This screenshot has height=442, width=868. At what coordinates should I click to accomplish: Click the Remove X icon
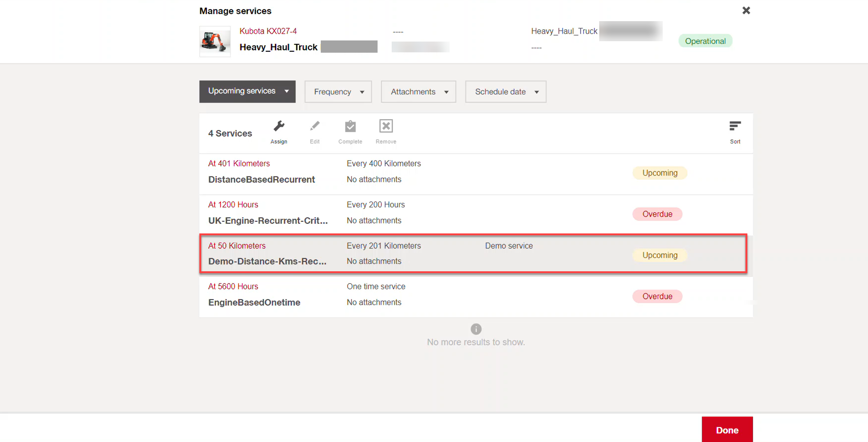pyautogui.click(x=386, y=127)
